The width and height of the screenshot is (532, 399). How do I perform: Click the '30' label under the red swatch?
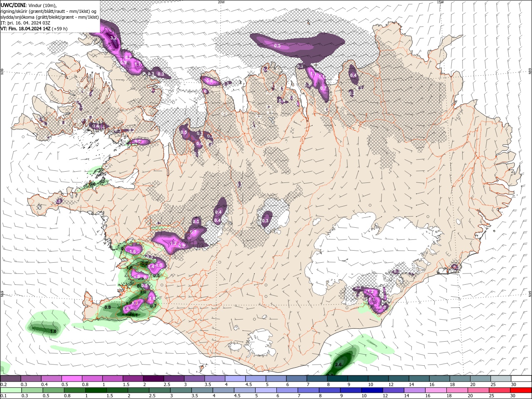[512, 396]
